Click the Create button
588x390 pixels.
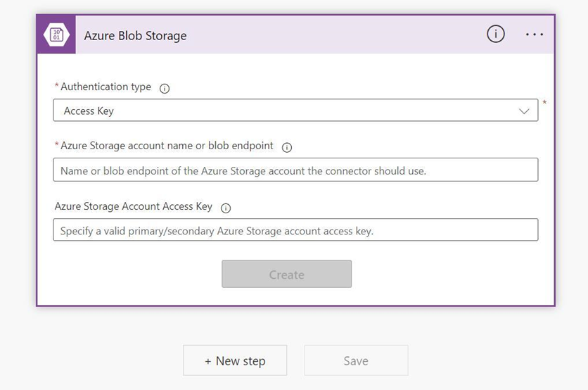click(x=286, y=274)
